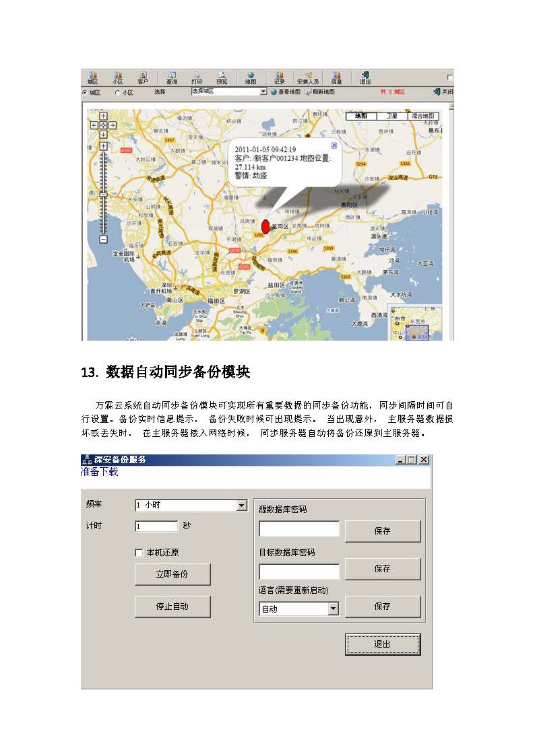535x756 pixels.
Task: Click the 目标数据库密码 password field
Action: click(x=300, y=572)
